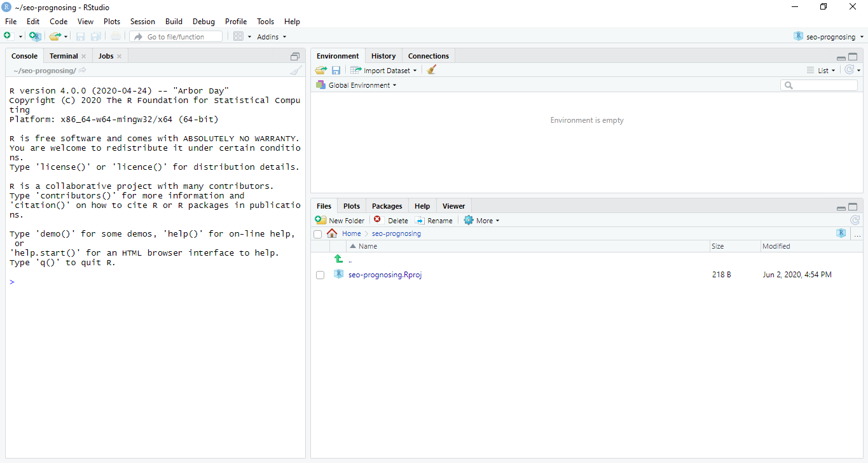Click Rename in the Files pane toolbar
The image size is (868, 463).
[x=434, y=220]
